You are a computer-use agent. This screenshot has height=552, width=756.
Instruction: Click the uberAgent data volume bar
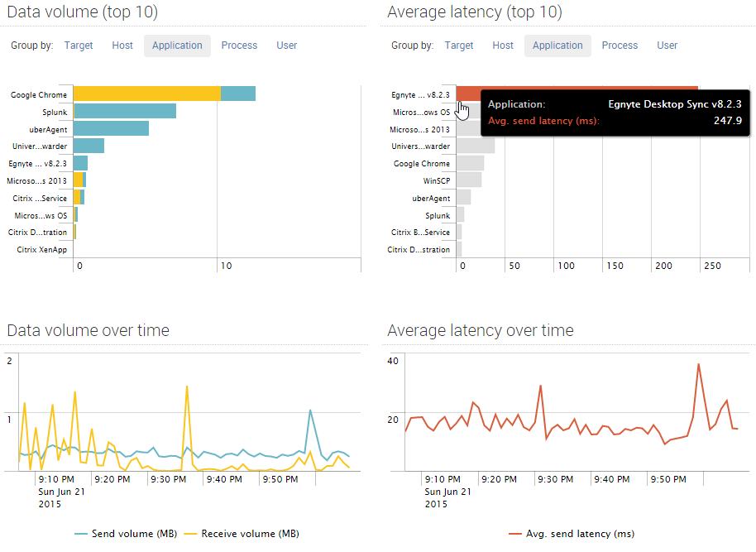112,128
